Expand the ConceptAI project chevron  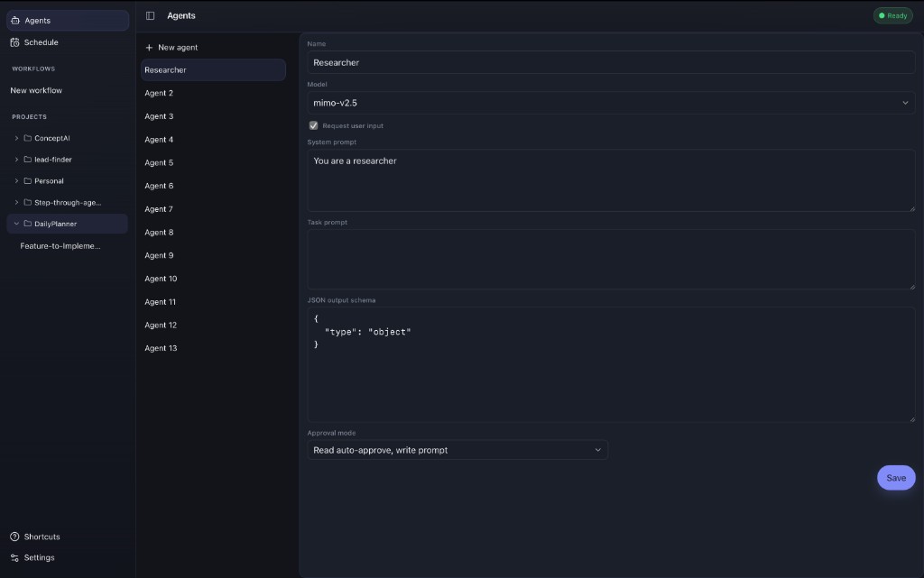(x=16, y=138)
